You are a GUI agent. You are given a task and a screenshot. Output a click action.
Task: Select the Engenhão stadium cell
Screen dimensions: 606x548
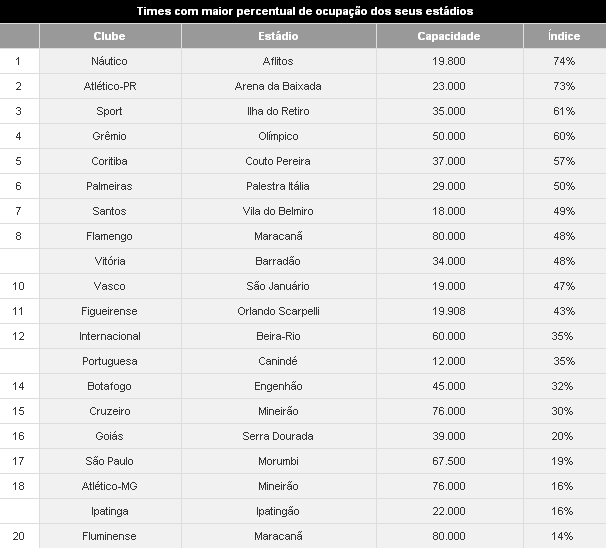(277, 386)
